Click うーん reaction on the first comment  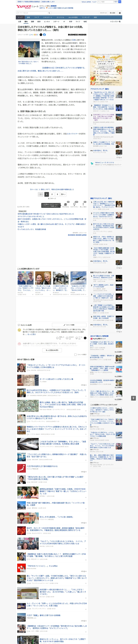pos(79,338)
